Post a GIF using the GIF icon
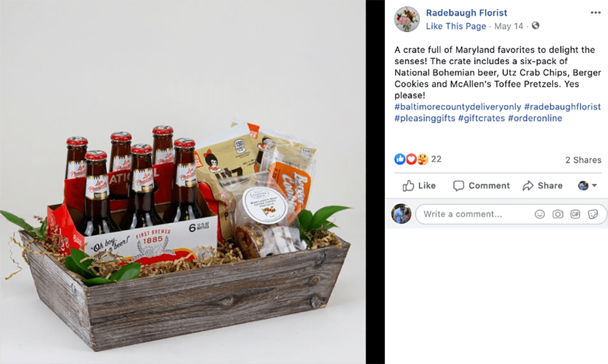 coord(575,214)
